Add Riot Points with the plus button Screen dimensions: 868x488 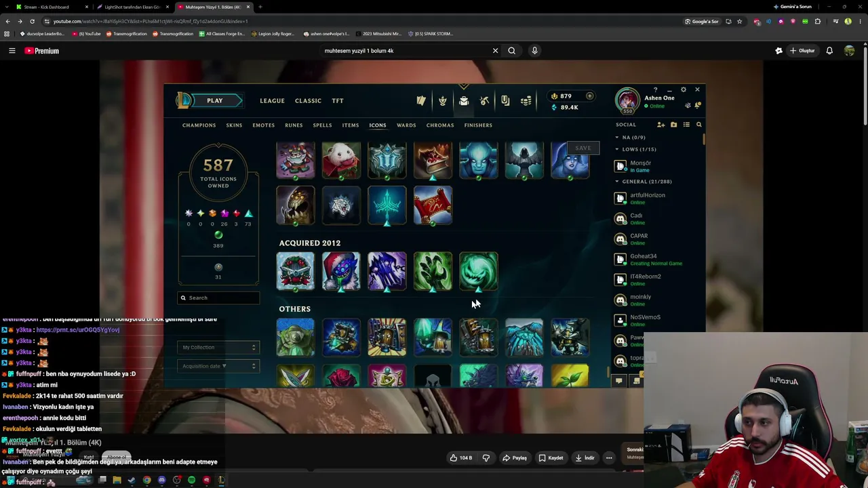(x=589, y=96)
